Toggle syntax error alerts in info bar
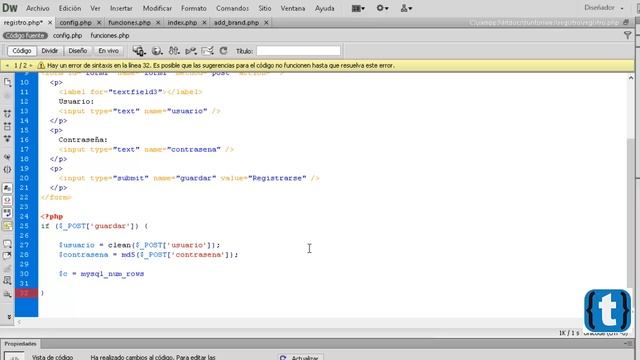Screen dimensions: 640x360 point(7,226)
